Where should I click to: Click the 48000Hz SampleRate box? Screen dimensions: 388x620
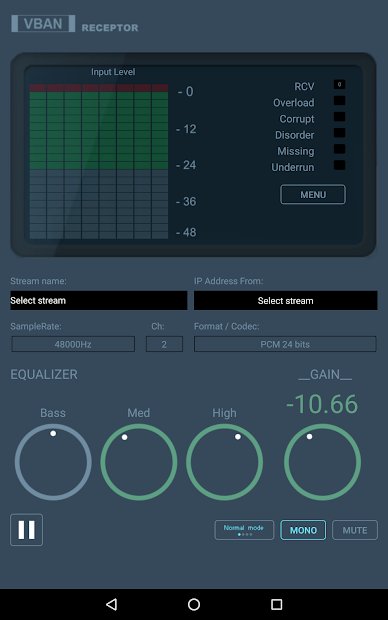pos(73,344)
